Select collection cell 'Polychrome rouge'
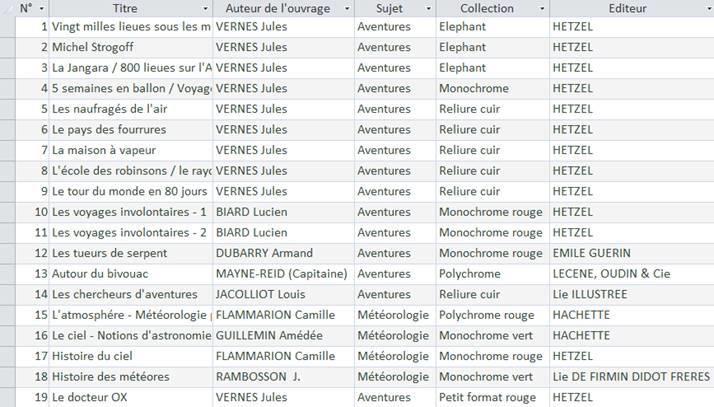 (493, 315)
